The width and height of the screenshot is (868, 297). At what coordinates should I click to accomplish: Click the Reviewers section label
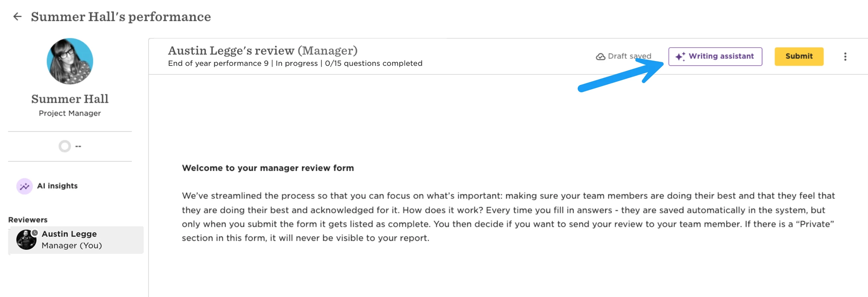pos(28,220)
